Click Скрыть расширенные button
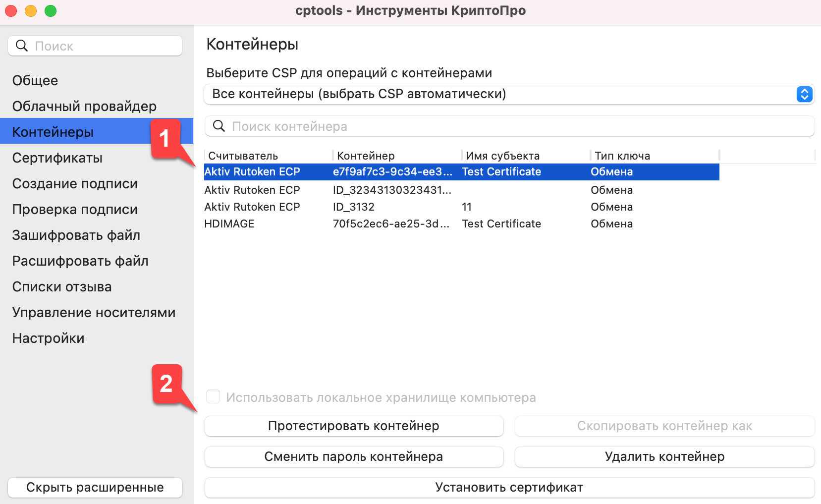The height and width of the screenshot is (504, 821). pos(95,488)
